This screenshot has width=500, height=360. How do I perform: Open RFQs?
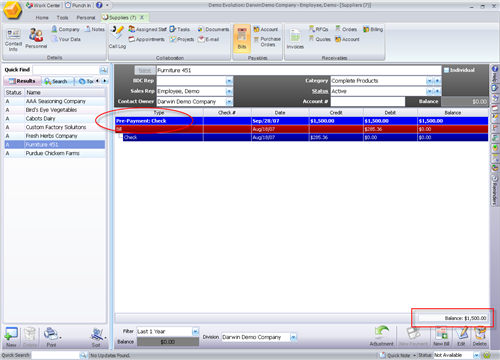[318, 29]
